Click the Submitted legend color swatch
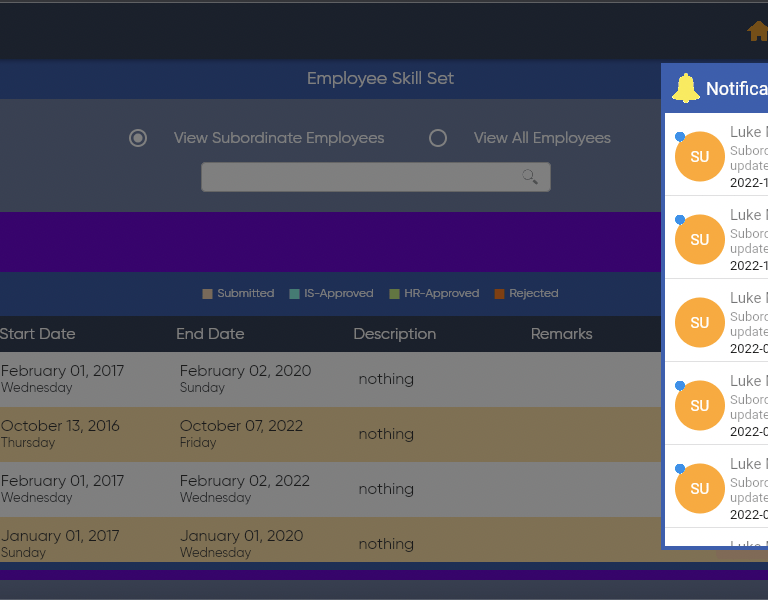The width and height of the screenshot is (768, 600). pos(208,294)
